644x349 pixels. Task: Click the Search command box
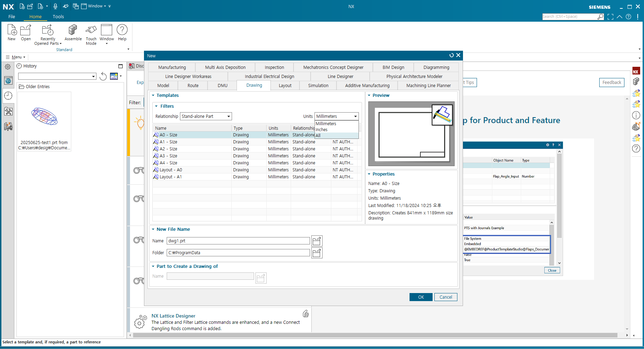point(570,16)
